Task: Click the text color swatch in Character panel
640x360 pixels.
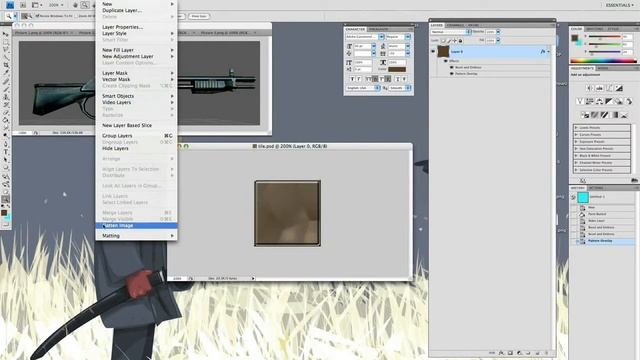Action: [x=397, y=69]
